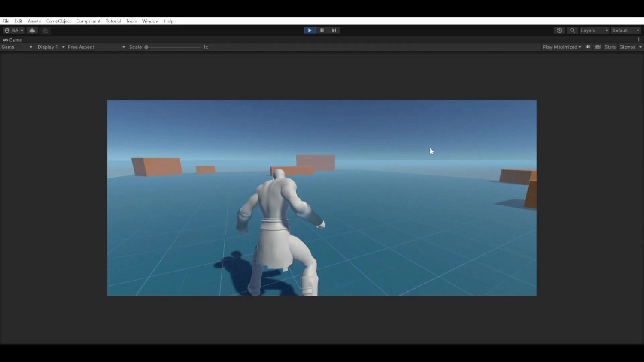Image resolution: width=644 pixels, height=362 pixels.
Task: Open the Unity Cloud services panel
Action: tap(32, 30)
